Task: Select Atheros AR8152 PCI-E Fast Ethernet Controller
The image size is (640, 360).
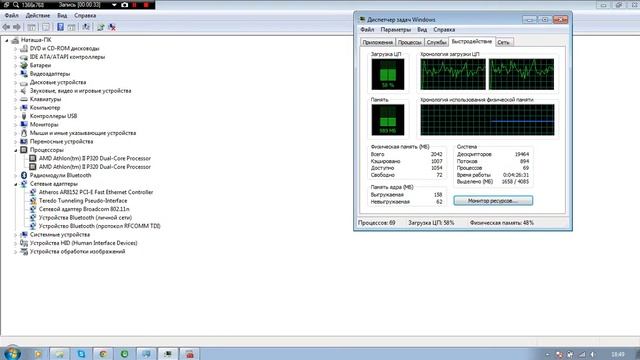Action: (96, 192)
